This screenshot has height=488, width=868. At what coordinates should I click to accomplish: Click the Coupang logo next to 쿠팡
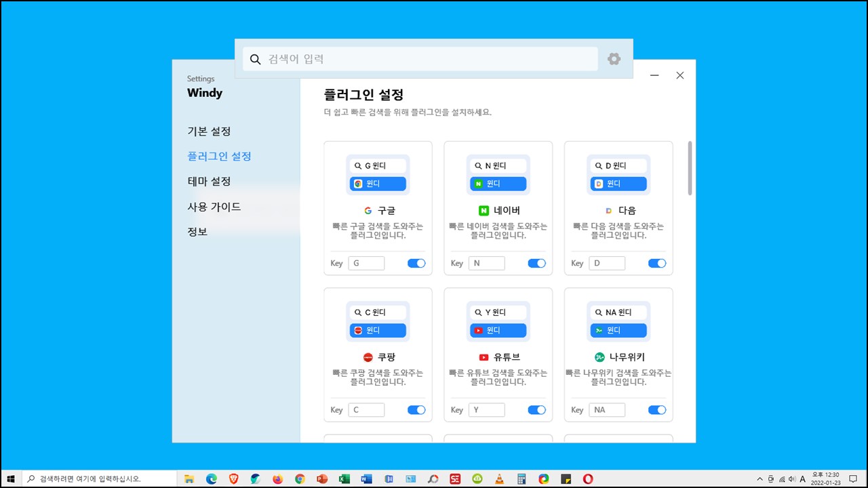368,357
